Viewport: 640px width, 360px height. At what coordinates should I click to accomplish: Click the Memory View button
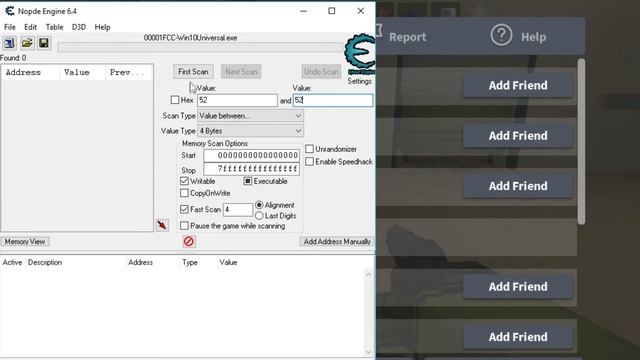point(25,241)
